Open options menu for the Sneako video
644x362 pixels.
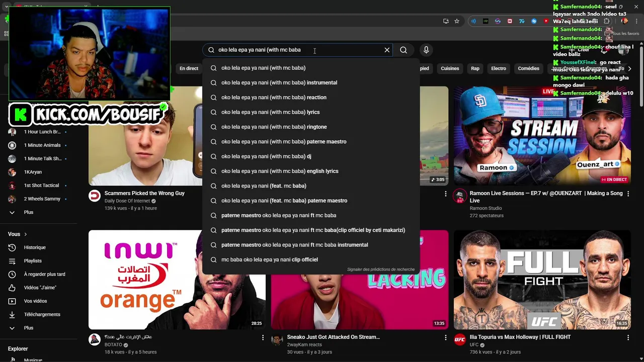coord(445,338)
